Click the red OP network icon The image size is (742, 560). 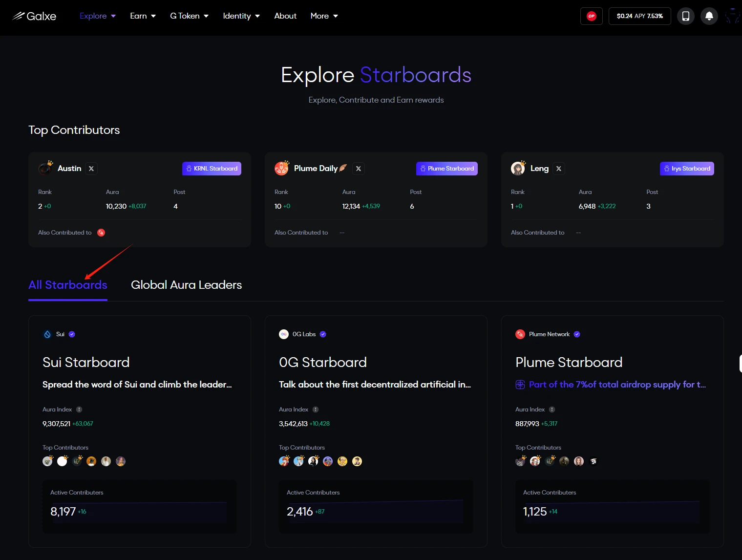(591, 16)
